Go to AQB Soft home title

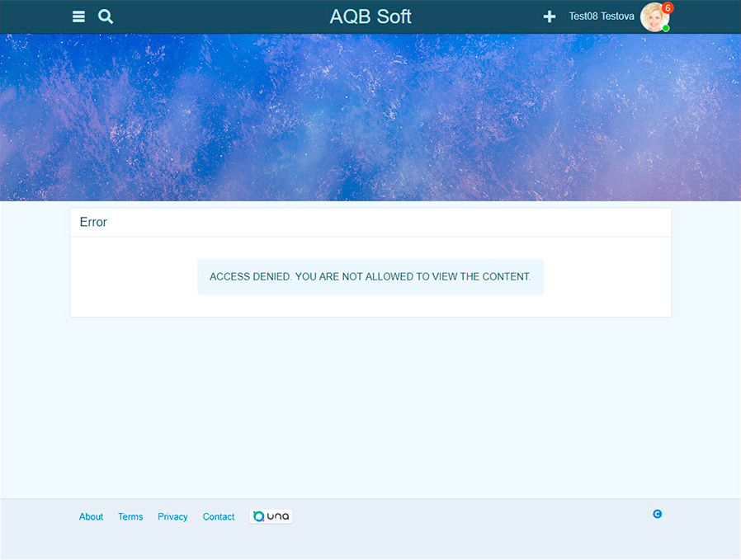pos(370,16)
